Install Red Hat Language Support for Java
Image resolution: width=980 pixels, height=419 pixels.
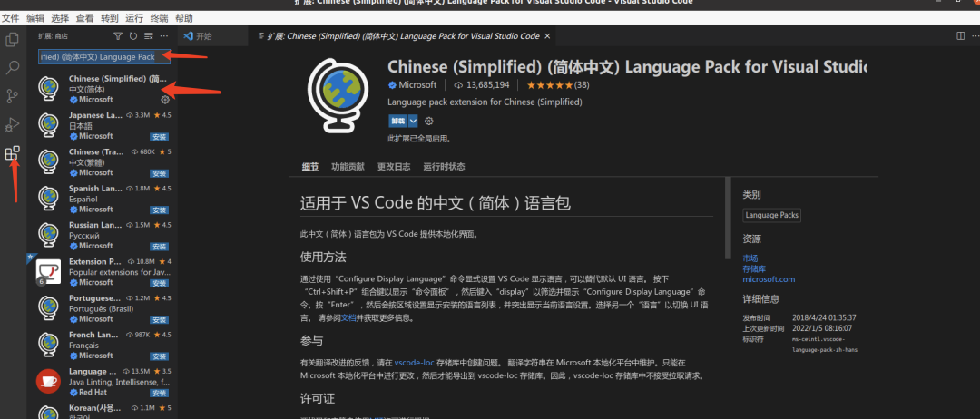[x=160, y=393]
